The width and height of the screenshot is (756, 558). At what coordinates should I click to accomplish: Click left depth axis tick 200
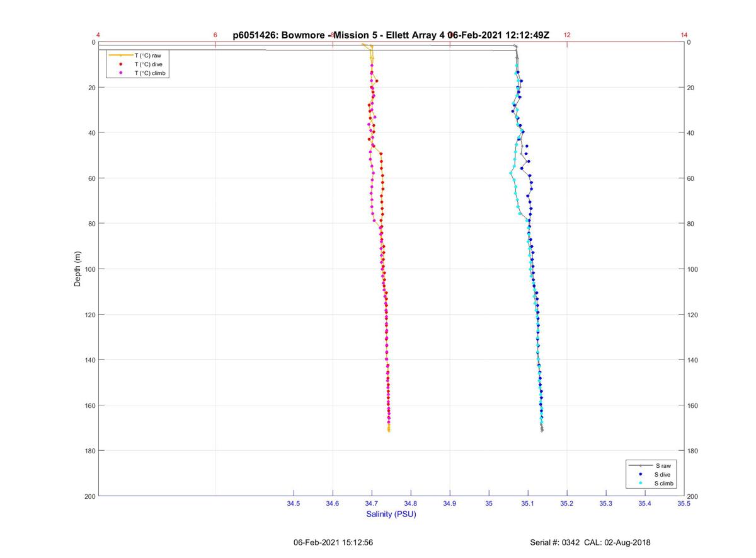pyautogui.click(x=89, y=496)
